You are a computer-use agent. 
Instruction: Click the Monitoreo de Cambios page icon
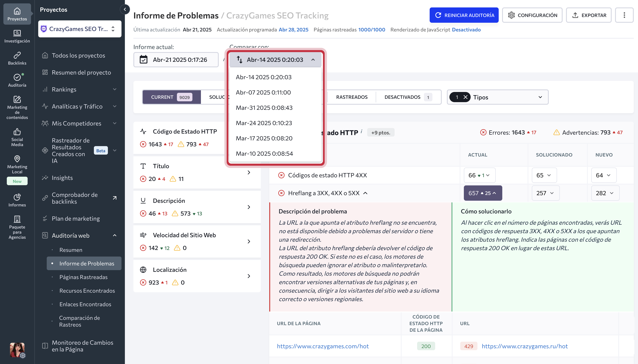[45, 346]
